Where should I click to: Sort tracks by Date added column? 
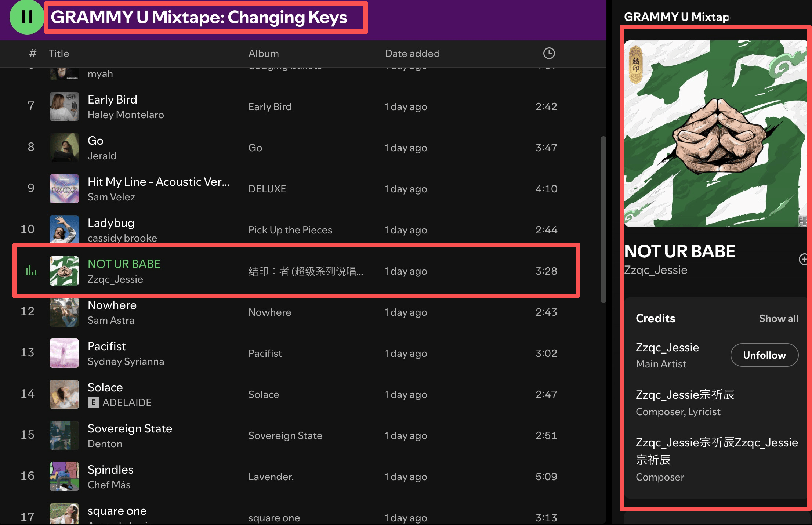click(412, 53)
